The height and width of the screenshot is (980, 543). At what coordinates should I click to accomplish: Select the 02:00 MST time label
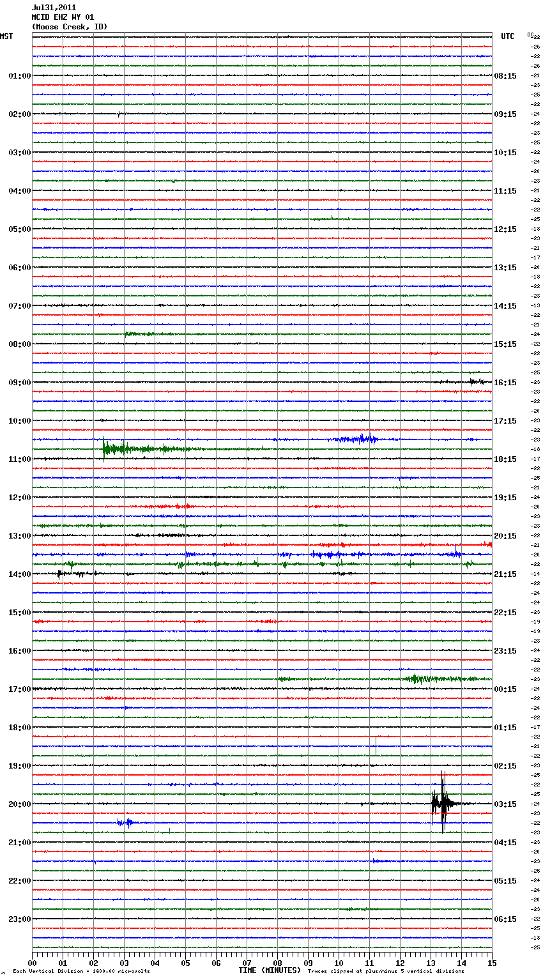tap(19, 114)
